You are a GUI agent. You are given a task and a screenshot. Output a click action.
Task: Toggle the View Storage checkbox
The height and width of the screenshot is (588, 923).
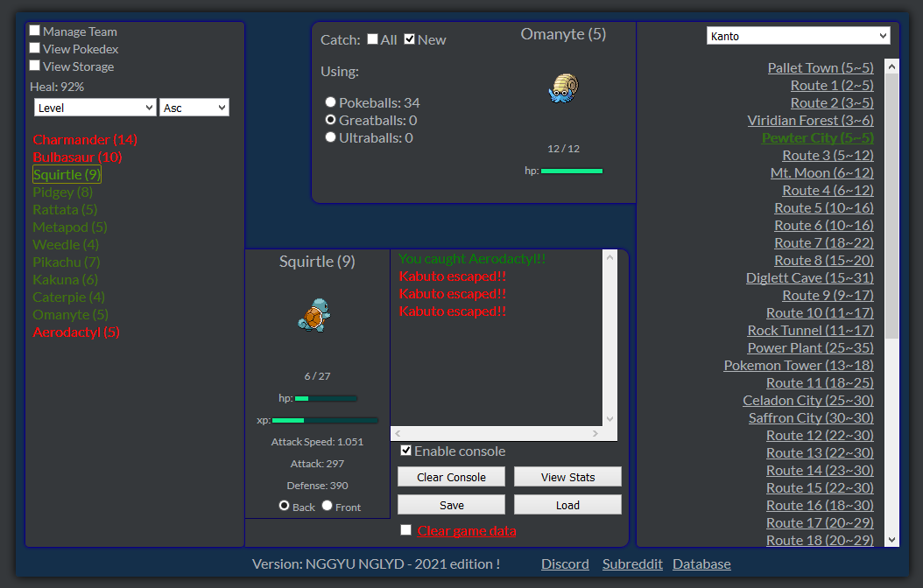pyautogui.click(x=35, y=66)
